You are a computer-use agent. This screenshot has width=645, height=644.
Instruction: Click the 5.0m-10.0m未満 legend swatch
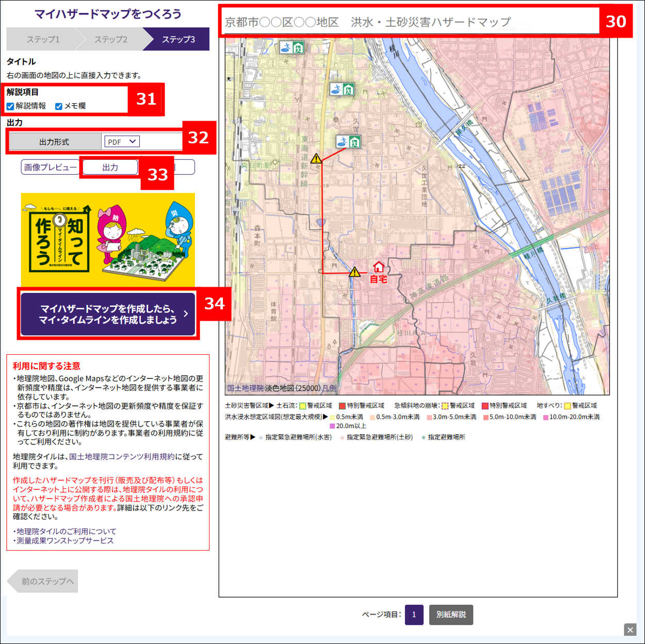486,417
